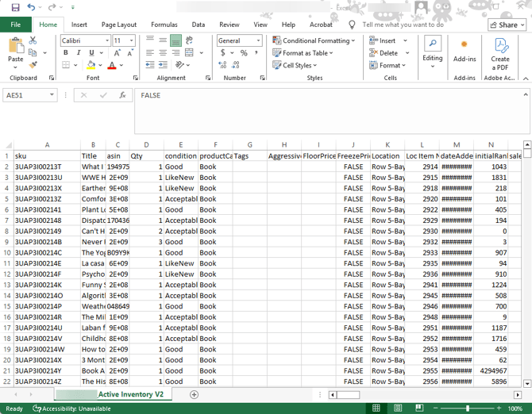
Task: Click the Format Painter brush icon
Action: (33, 66)
